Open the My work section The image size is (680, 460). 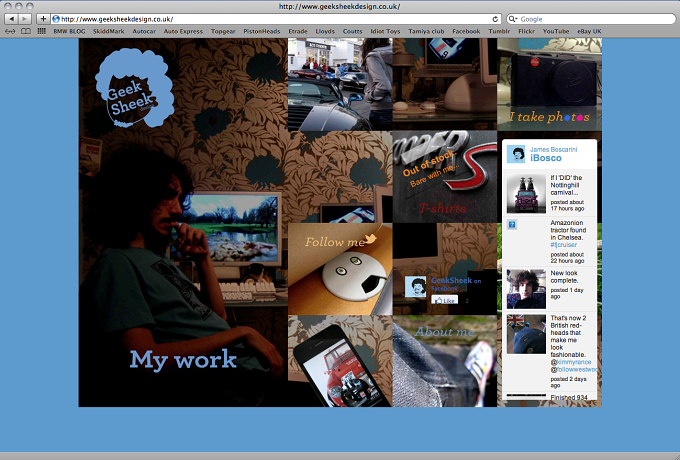click(183, 359)
